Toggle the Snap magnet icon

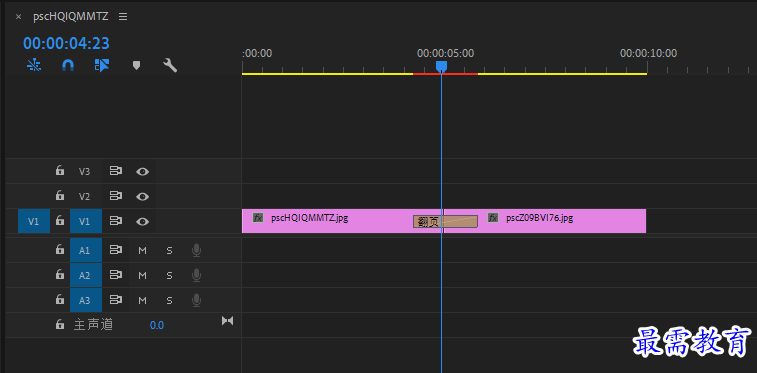point(68,65)
